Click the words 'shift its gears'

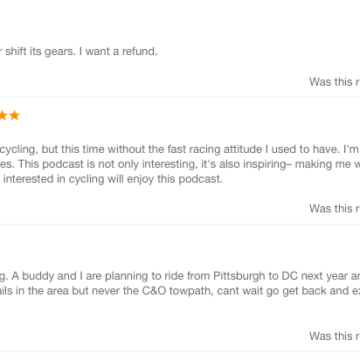click(40, 52)
